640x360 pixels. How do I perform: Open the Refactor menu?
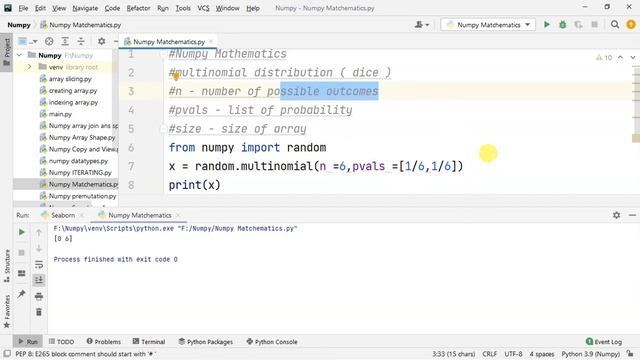point(138,8)
